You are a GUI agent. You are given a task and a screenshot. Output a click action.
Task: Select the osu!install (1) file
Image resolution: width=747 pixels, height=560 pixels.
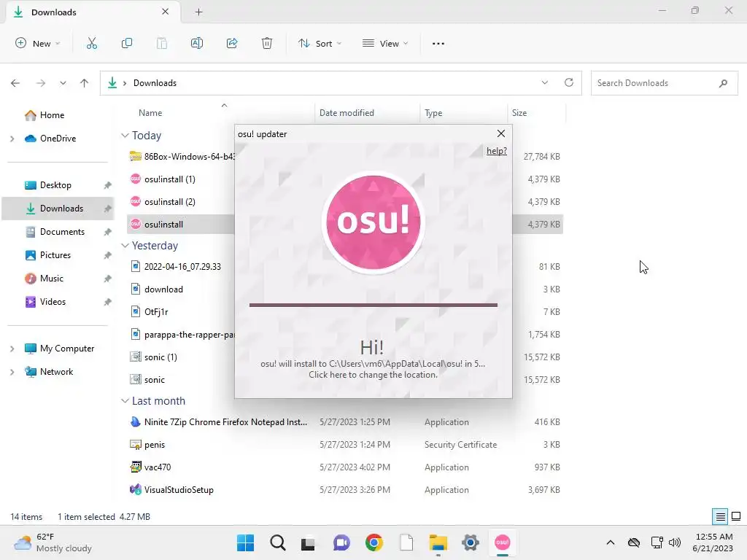click(x=170, y=179)
